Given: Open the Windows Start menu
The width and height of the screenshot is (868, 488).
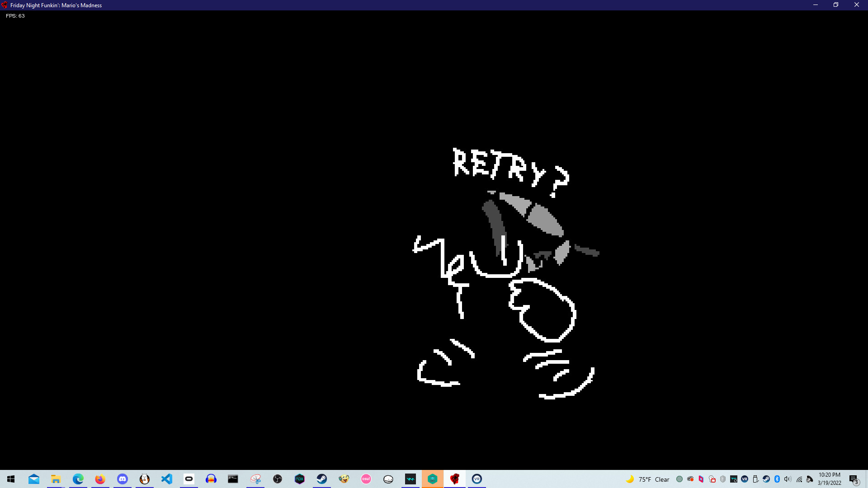Looking at the screenshot, I should pos(11,479).
